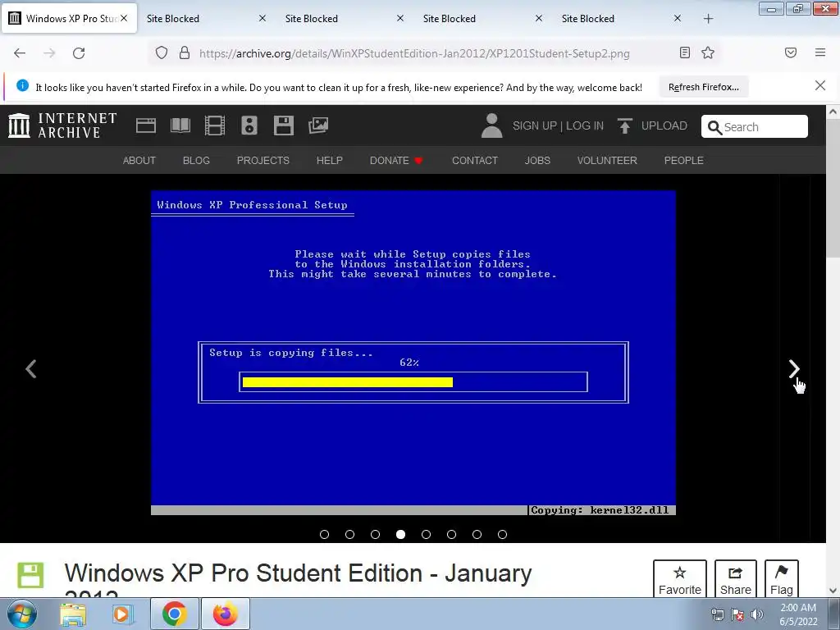Select the sixth carousel dot
This screenshot has width=840, height=630.
coord(452,534)
